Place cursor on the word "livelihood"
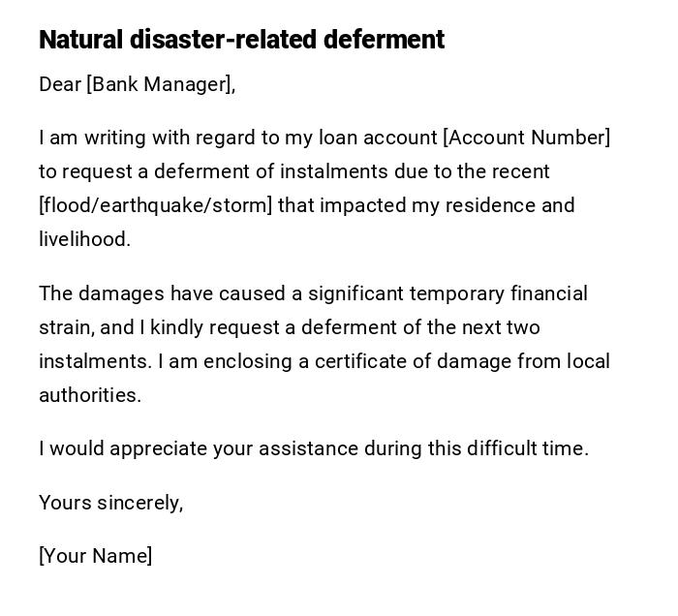Screen dimensions: 678x616 tap(82, 239)
